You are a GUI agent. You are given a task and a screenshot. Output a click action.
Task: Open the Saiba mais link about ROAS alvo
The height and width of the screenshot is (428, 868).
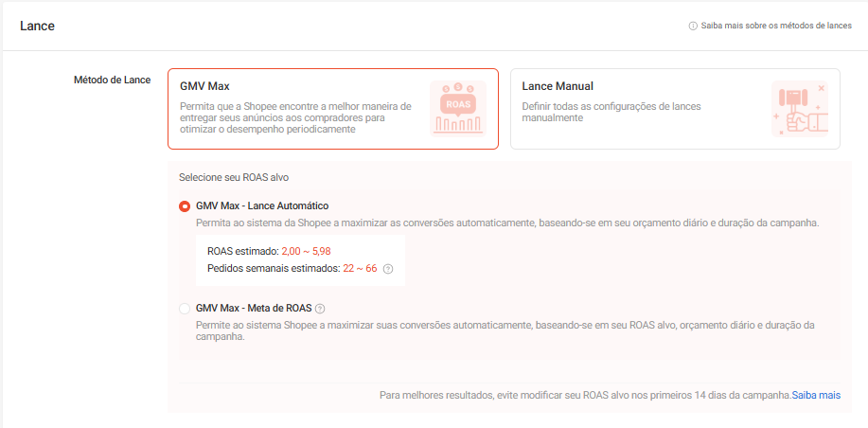(x=816, y=394)
